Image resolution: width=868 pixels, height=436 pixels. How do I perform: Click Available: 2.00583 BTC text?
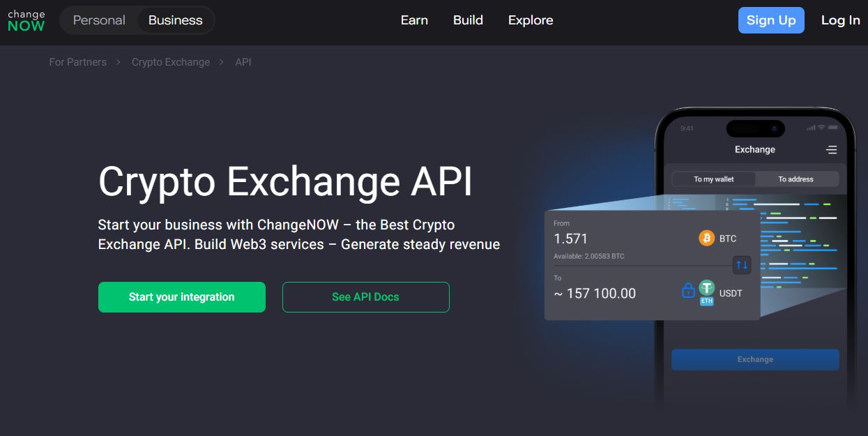pos(589,257)
